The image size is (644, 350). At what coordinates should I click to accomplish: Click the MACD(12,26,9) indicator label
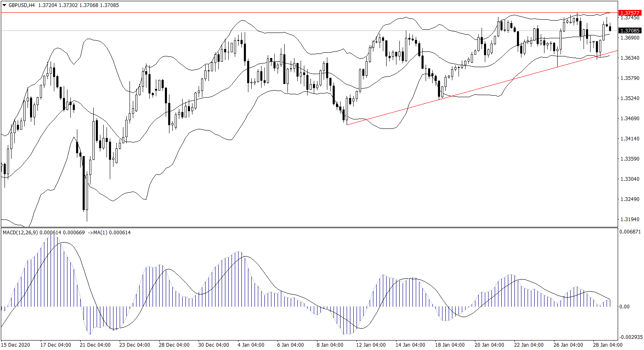[x=20, y=233]
